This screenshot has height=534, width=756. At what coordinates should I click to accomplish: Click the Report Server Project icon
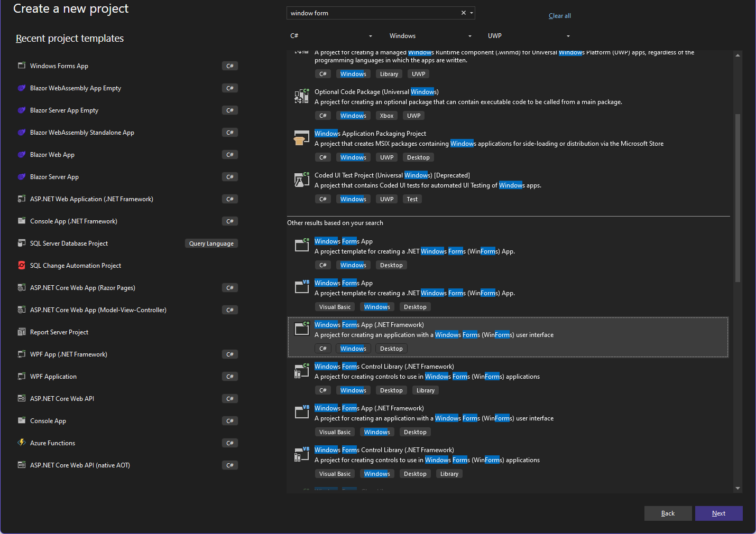(x=22, y=332)
